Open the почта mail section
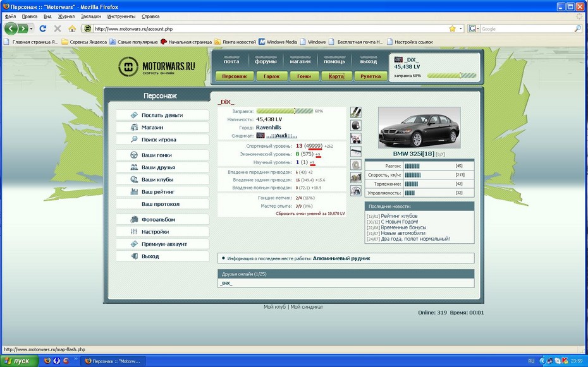 tap(231, 61)
